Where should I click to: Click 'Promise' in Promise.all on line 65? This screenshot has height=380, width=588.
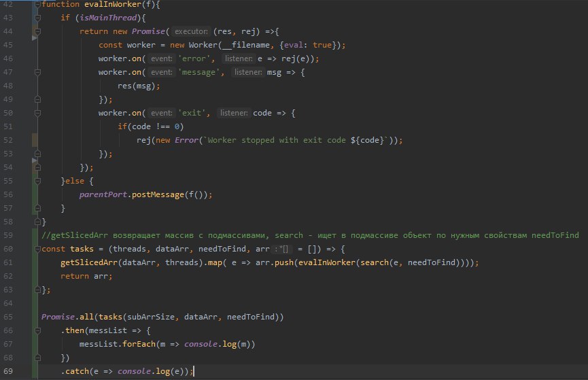coord(58,317)
